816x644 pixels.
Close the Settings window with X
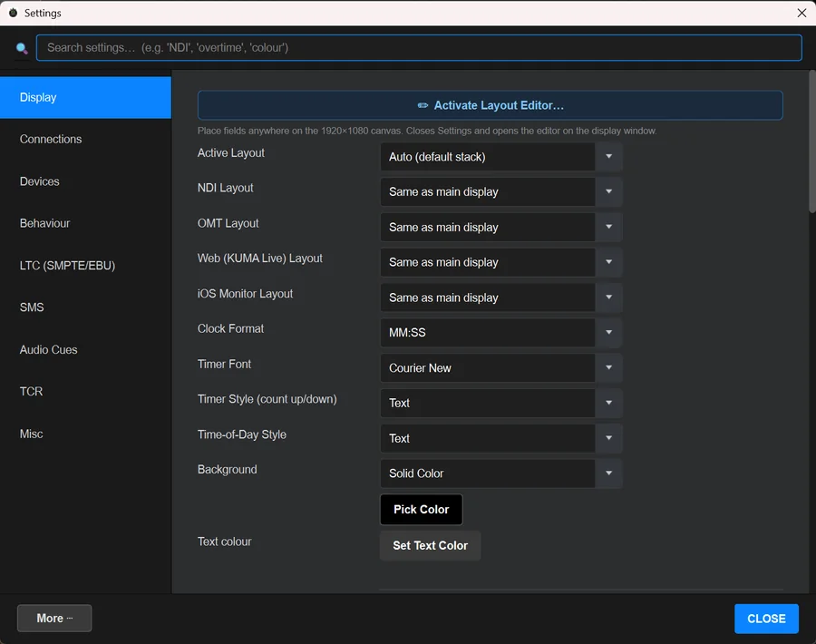click(801, 13)
